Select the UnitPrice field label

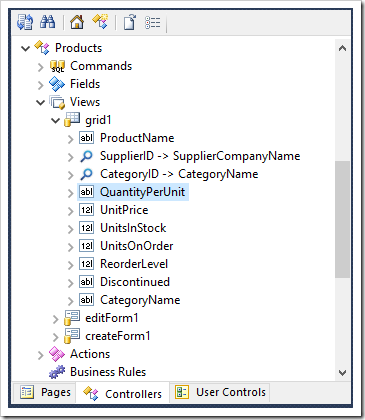coord(124,210)
